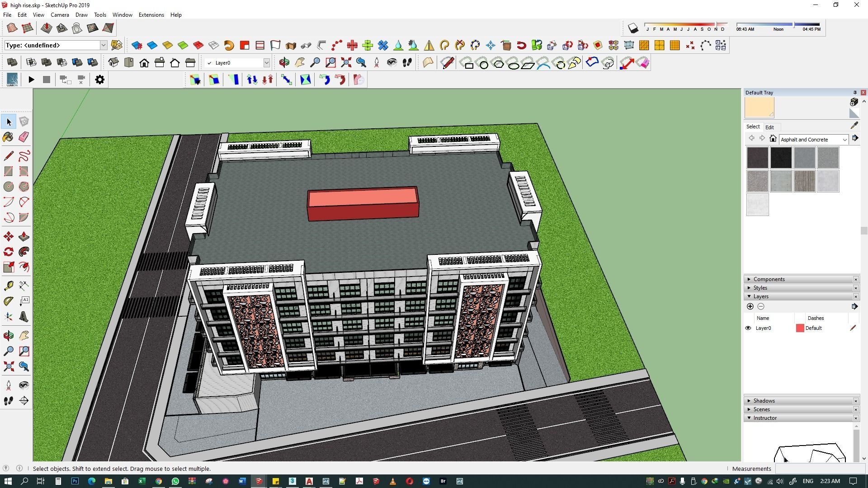Viewport: 868px width, 488px height.
Task: Click the Lumion logo icon
Action: point(12,80)
